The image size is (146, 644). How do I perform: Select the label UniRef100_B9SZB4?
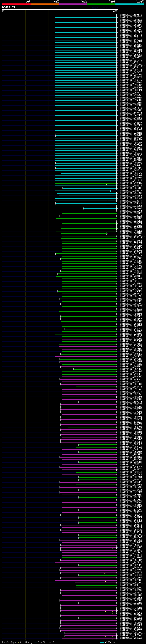(131, 50)
